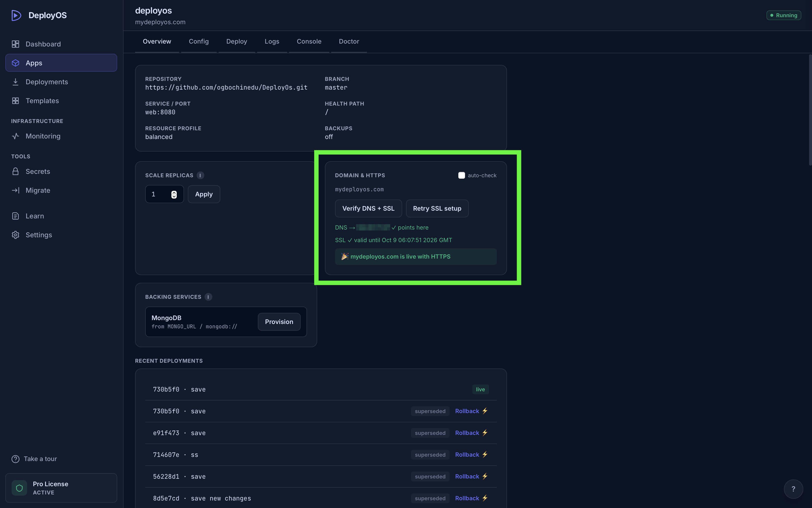Open Secrets in sidebar
812x508 pixels.
pyautogui.click(x=61, y=171)
